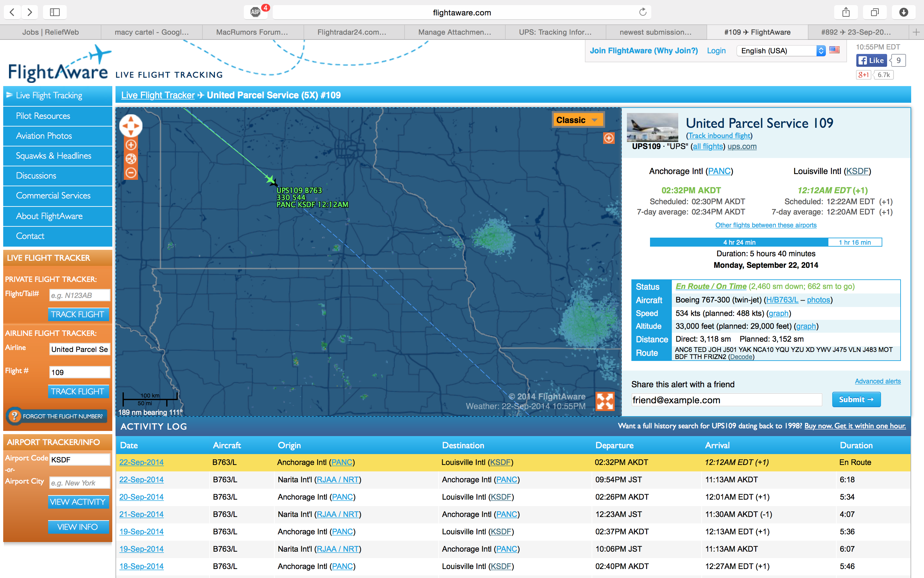Image resolution: width=924 pixels, height=578 pixels.
Task: Click the Flight # input field
Action: (80, 372)
